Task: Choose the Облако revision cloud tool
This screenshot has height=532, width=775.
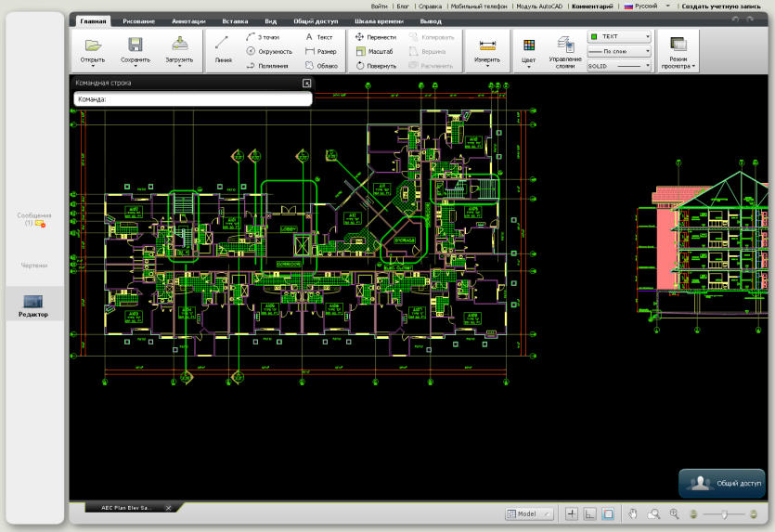Action: [321, 66]
